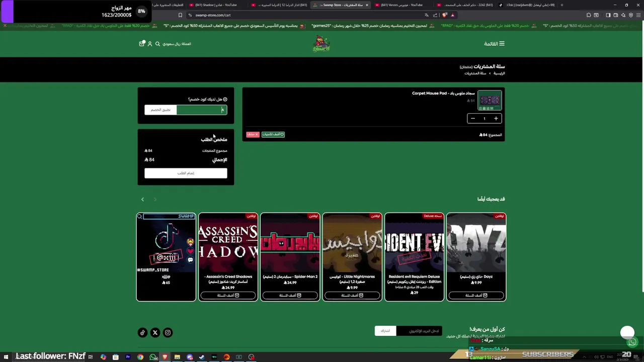This screenshot has height=362, width=644.
Task: Switch to the TikTok realjdwm tab
Action: pos(526,5)
